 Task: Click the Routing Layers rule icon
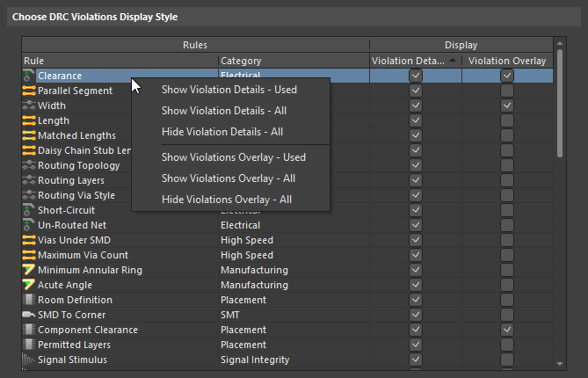click(x=28, y=180)
